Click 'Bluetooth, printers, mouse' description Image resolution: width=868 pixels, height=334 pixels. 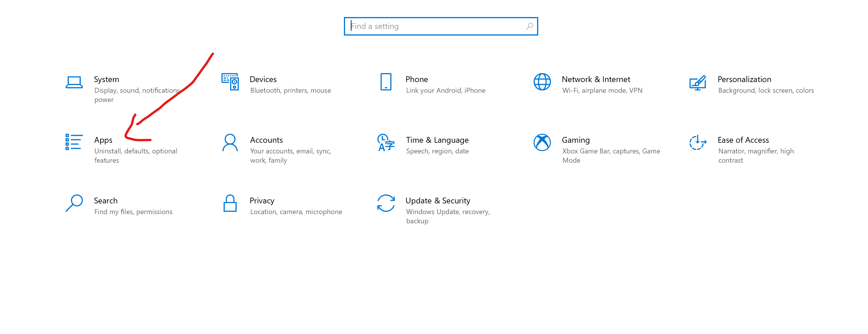click(290, 90)
